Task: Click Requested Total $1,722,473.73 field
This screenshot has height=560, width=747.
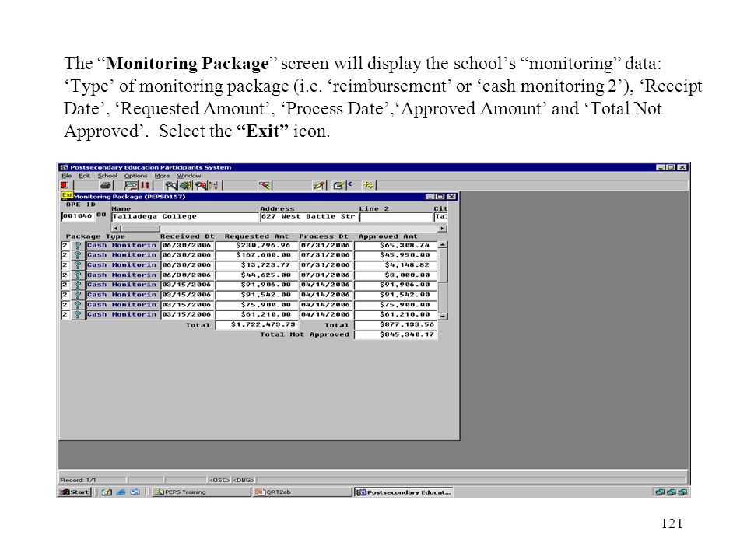Action: click(x=257, y=325)
